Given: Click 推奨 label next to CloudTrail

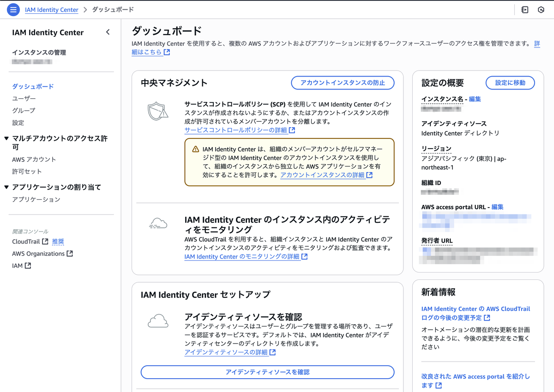Looking at the screenshot, I should tap(58, 242).
